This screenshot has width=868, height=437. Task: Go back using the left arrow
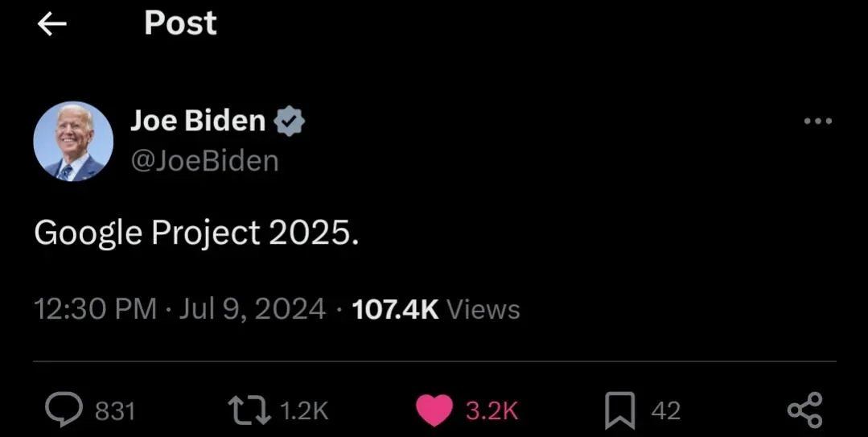tap(52, 24)
